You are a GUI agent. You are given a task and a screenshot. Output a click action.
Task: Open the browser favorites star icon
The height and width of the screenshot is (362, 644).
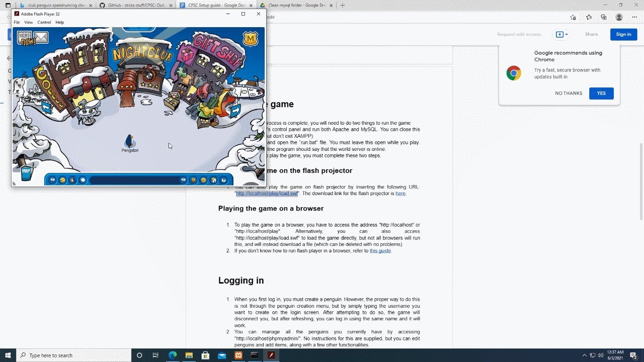(589, 17)
